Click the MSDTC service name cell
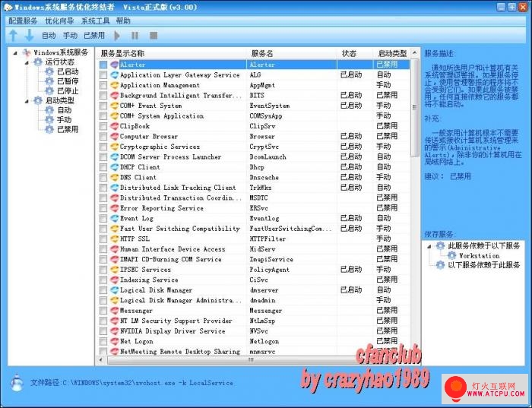 click(x=259, y=198)
